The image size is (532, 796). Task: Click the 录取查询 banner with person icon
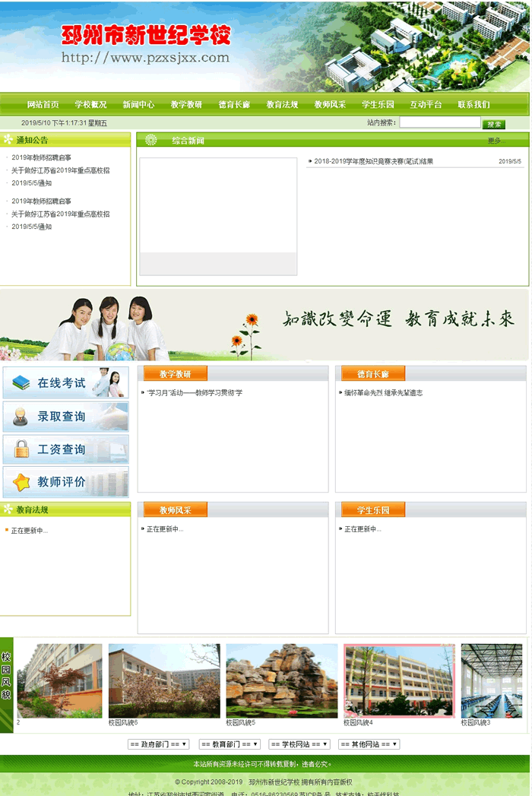point(65,417)
